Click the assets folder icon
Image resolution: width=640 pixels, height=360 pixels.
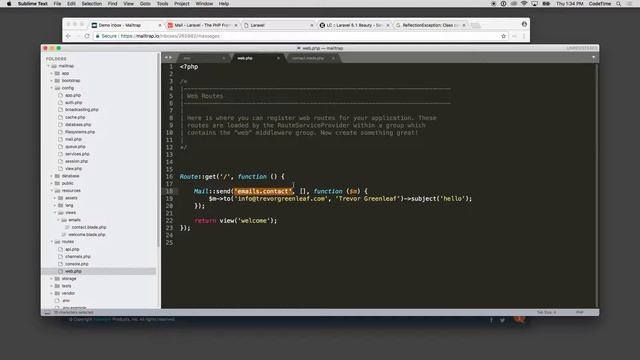tap(60, 198)
